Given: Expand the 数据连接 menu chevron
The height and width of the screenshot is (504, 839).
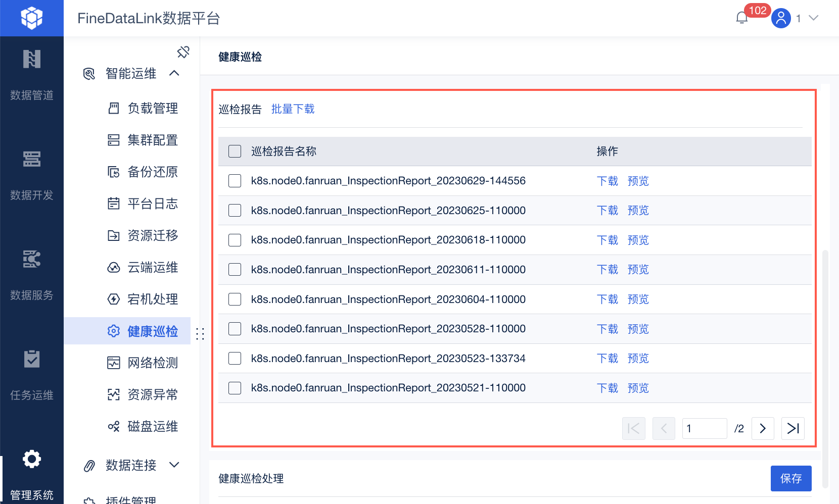Looking at the screenshot, I should pyautogui.click(x=174, y=465).
